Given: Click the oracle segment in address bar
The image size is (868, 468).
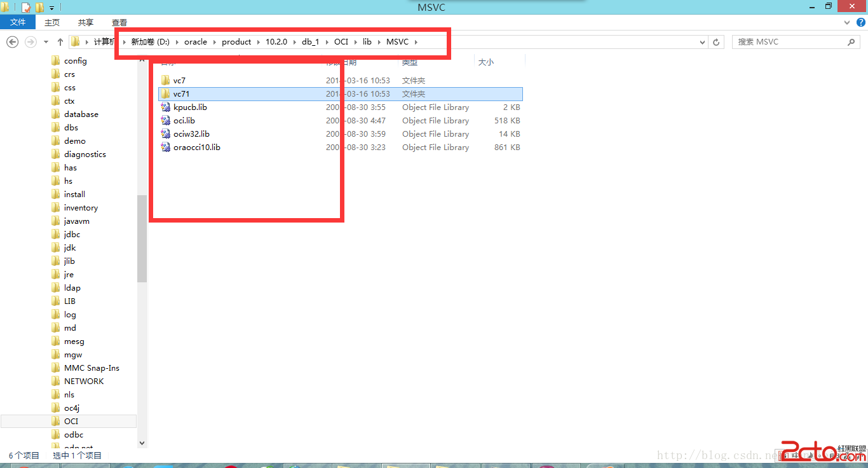Looking at the screenshot, I should 196,42.
